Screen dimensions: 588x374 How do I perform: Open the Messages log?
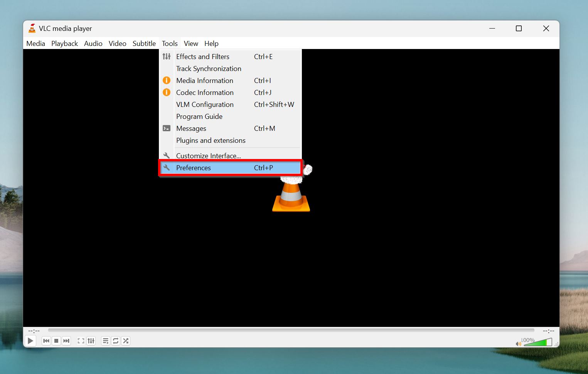point(230,129)
